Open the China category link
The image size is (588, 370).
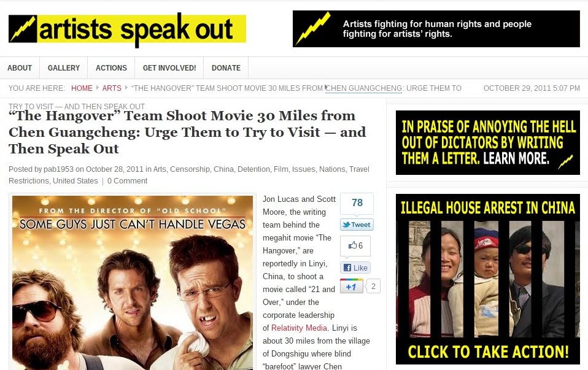point(223,169)
